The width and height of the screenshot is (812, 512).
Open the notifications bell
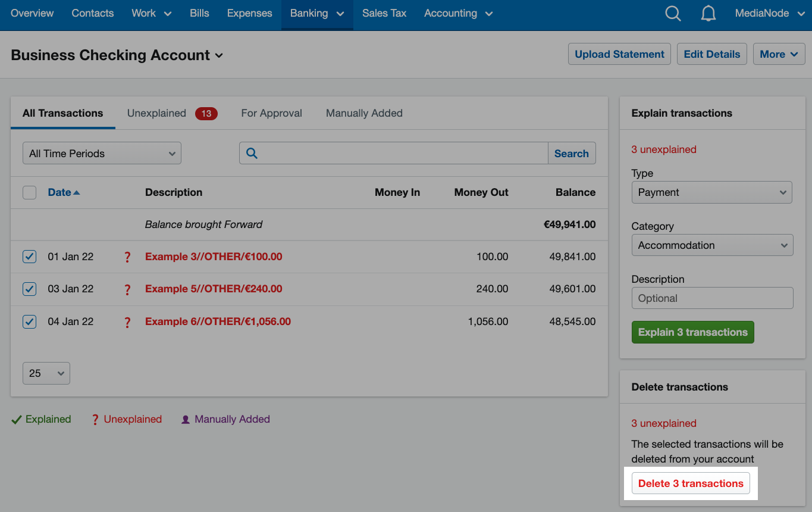708,13
